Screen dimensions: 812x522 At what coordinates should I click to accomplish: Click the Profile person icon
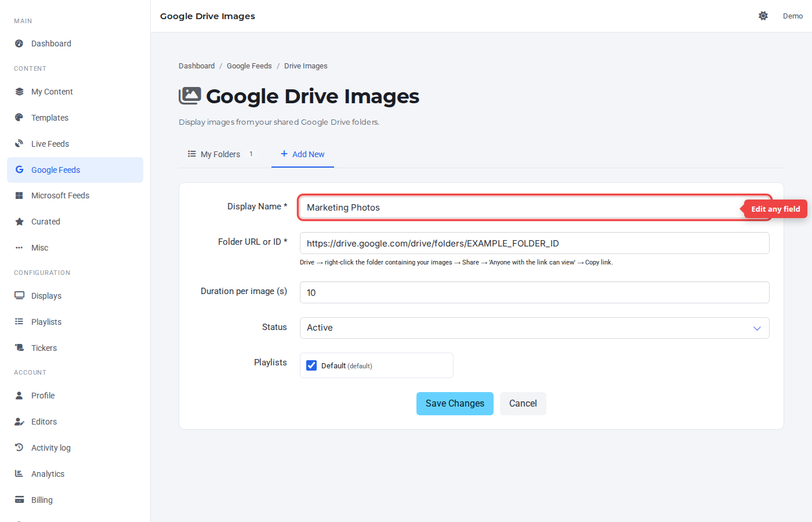click(19, 396)
